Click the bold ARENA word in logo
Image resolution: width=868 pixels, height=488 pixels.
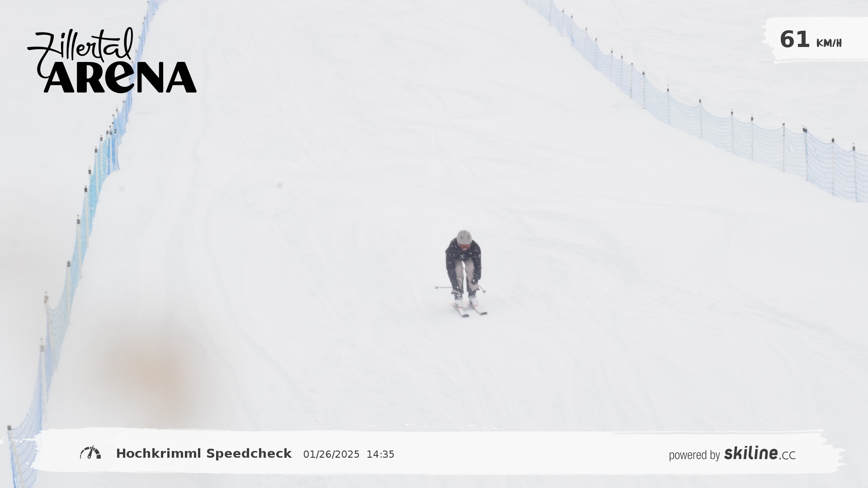coord(120,77)
